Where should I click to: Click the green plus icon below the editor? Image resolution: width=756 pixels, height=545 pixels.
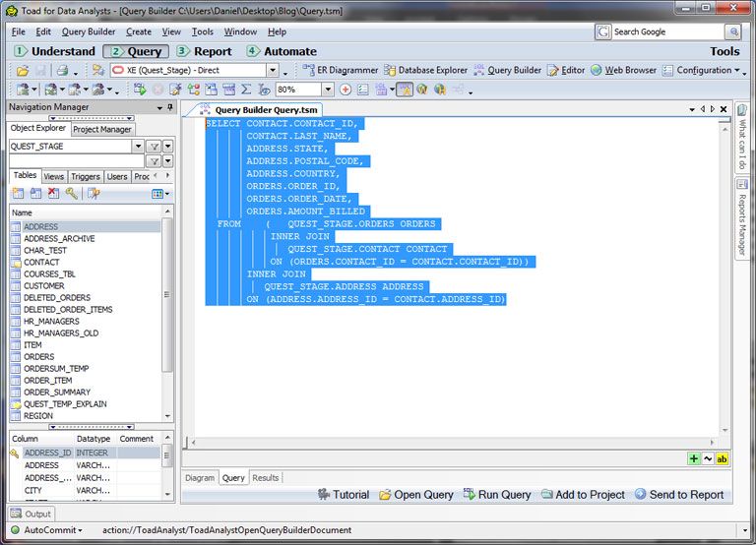(x=693, y=458)
